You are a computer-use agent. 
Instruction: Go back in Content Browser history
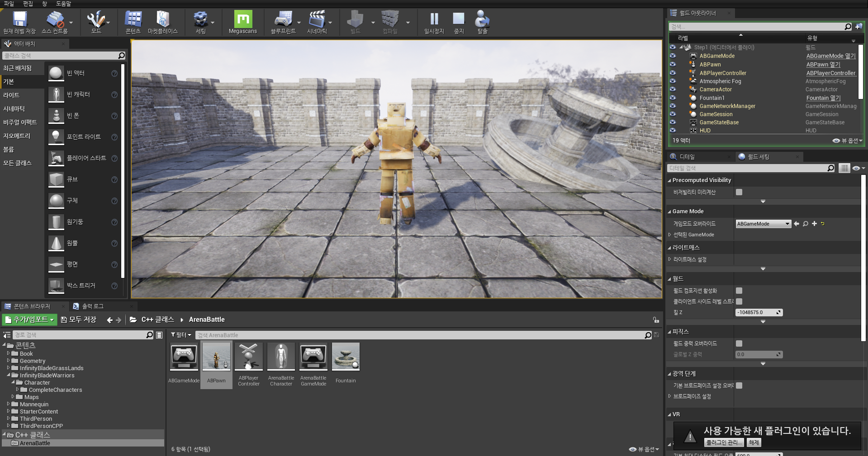(109, 320)
